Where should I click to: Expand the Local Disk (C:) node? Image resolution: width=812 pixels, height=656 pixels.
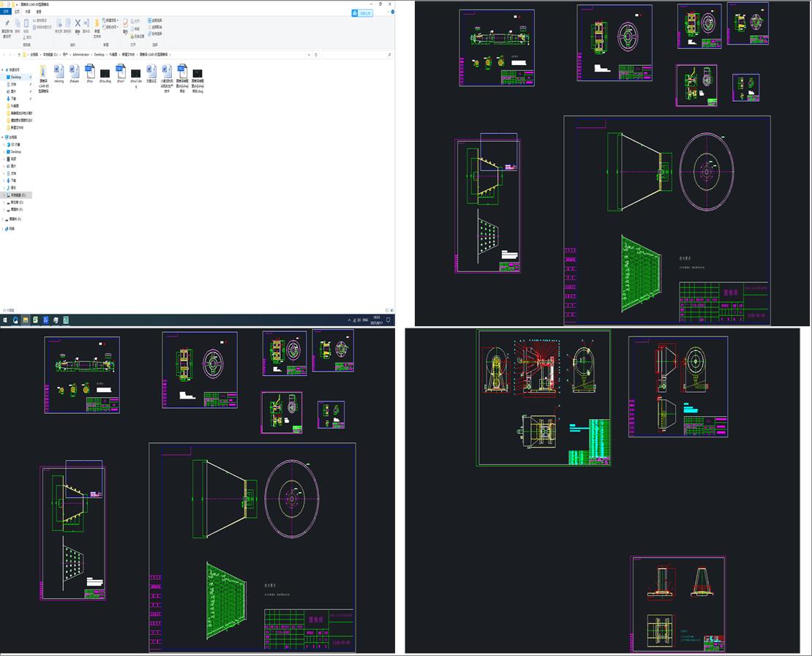[x=4, y=195]
